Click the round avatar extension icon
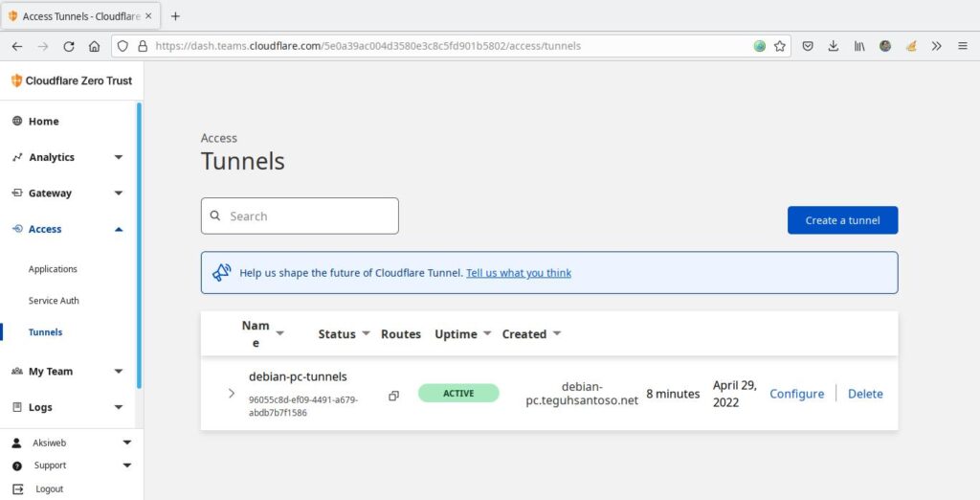980x500 pixels. click(x=885, y=46)
